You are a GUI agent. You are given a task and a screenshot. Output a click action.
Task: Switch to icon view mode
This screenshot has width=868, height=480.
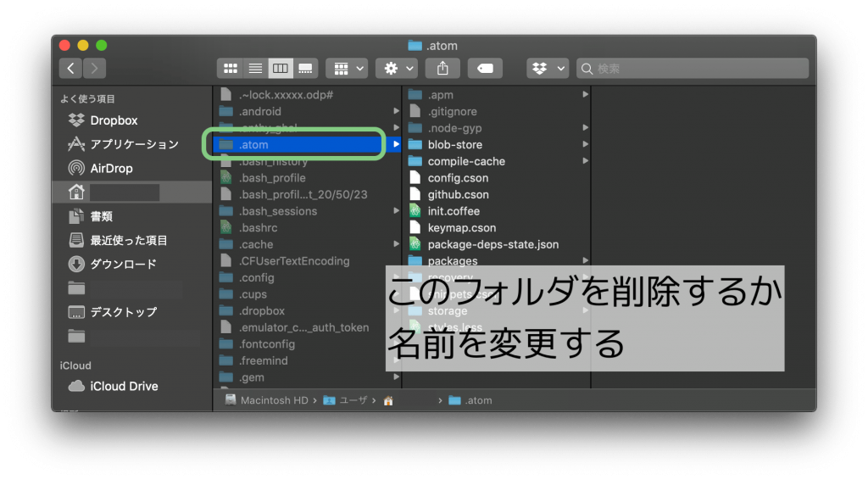pos(231,68)
